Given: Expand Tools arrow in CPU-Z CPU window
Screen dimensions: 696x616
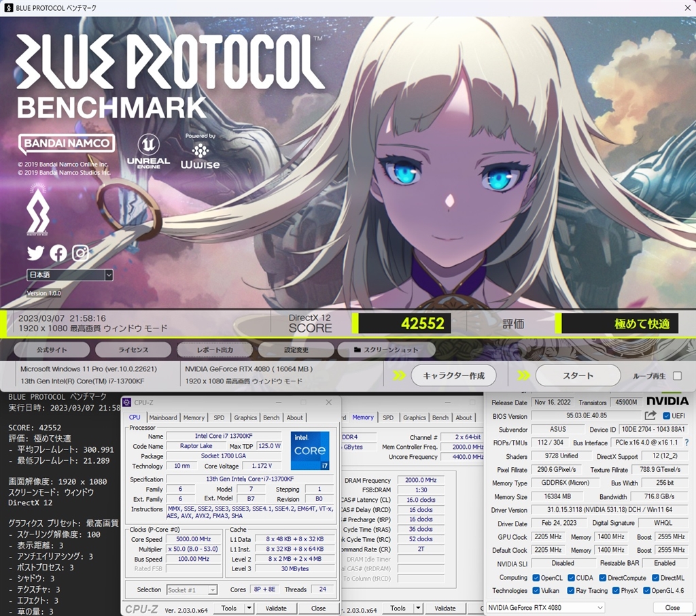Looking at the screenshot, I should pos(249,608).
